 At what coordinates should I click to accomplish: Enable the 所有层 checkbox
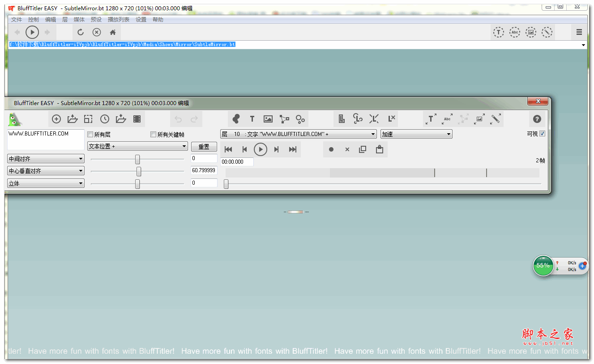click(x=90, y=135)
